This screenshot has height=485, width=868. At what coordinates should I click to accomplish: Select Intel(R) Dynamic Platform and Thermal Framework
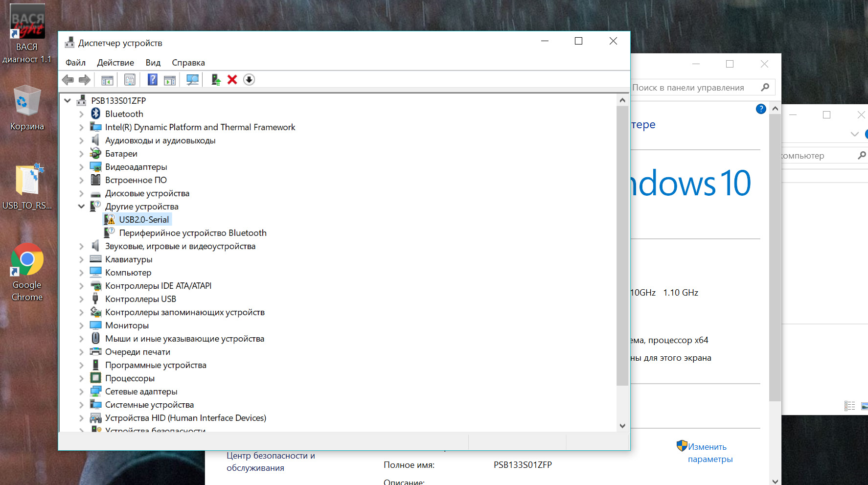pyautogui.click(x=200, y=127)
